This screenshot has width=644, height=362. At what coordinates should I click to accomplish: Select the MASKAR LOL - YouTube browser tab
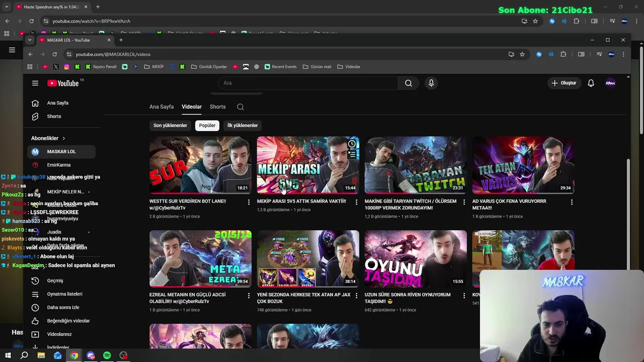pyautogui.click(x=75, y=40)
